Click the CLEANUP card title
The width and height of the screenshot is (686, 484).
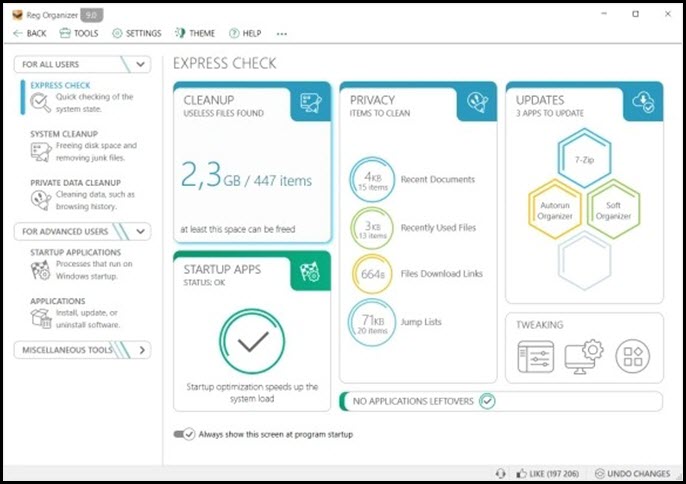(209, 100)
